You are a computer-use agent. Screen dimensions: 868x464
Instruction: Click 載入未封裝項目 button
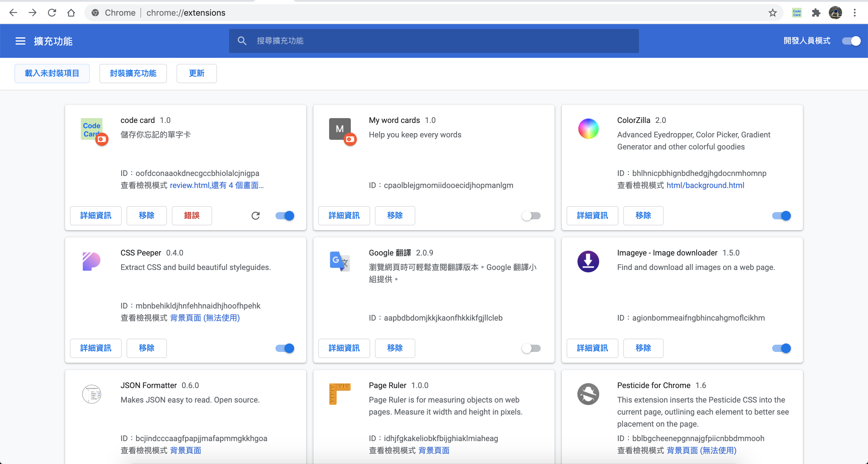pos(52,73)
